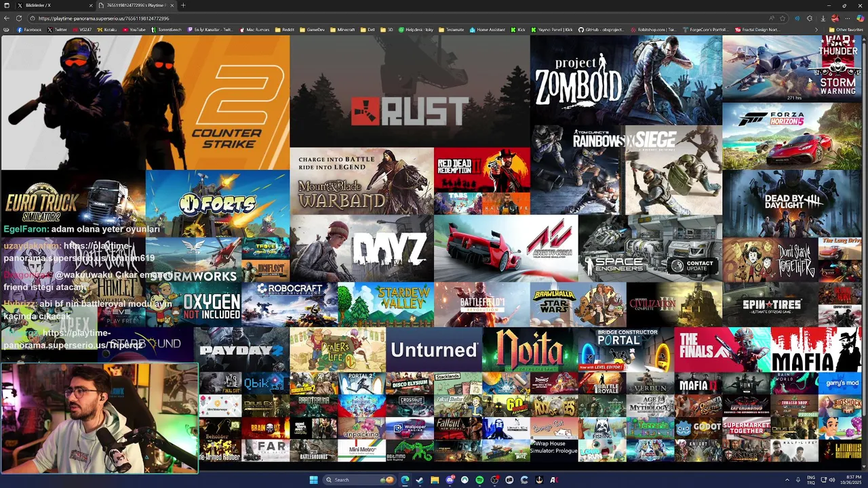This screenshot has width=868, height=488.
Task: Select the Red Dead Redemption II tile
Action: 481,170
